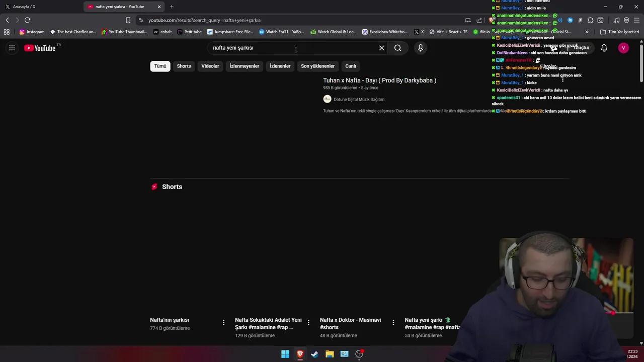Select the Son yüklenenler filter chip
The image size is (644, 362).
pos(318,66)
